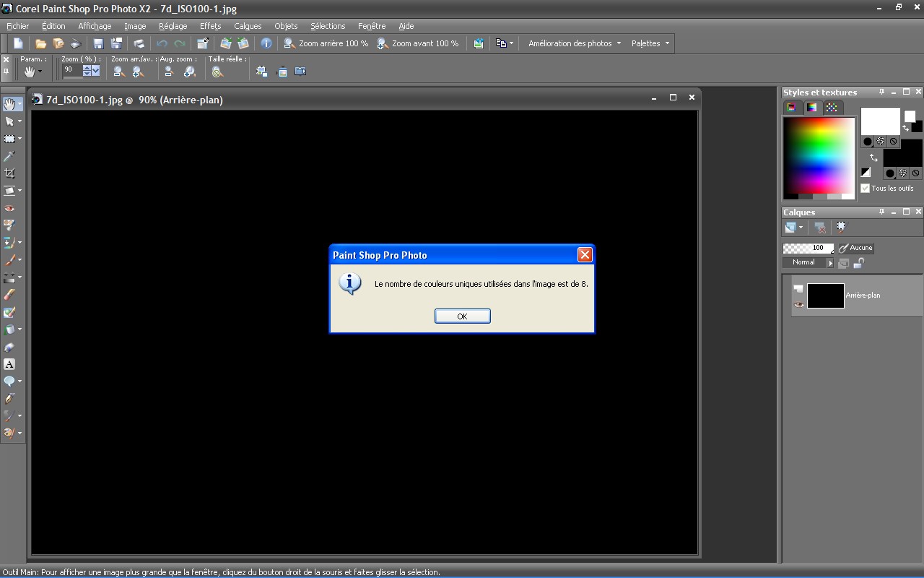Choose the Red Eye removal tool
This screenshot has height=578, width=924.
coord(9,208)
